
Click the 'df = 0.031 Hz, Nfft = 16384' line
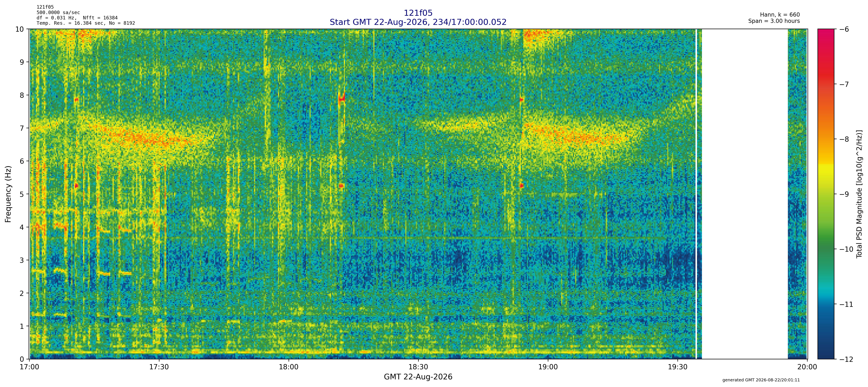77,18
